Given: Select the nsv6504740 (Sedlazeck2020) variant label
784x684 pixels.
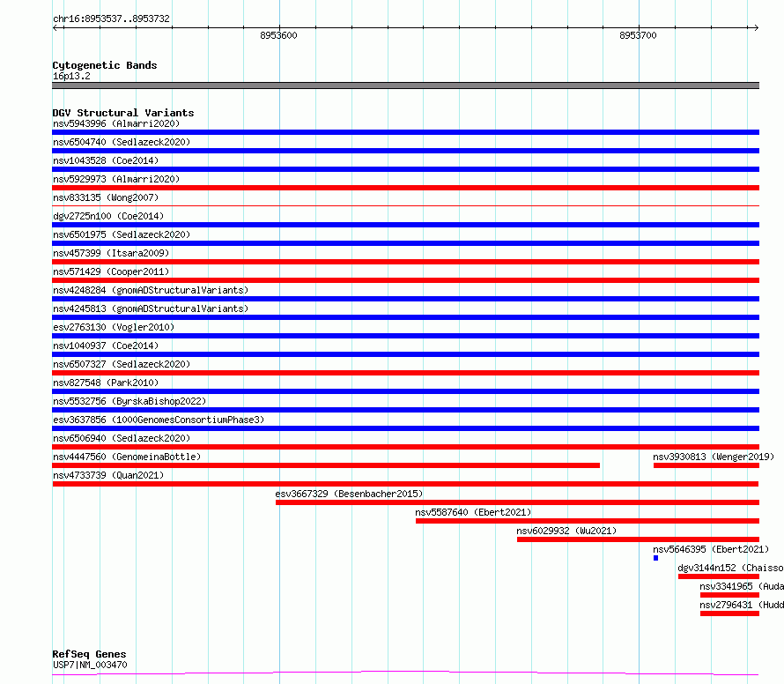Looking at the screenshot, I should (122, 142).
